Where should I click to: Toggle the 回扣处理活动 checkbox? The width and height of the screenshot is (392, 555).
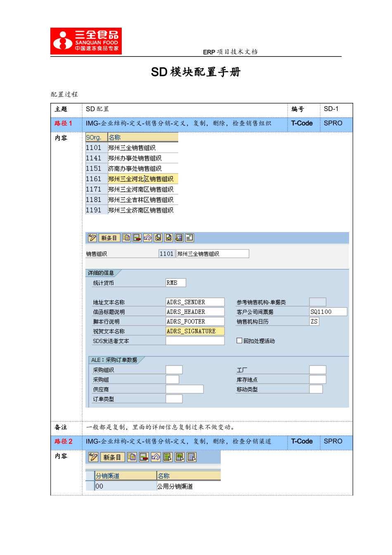pos(239,341)
